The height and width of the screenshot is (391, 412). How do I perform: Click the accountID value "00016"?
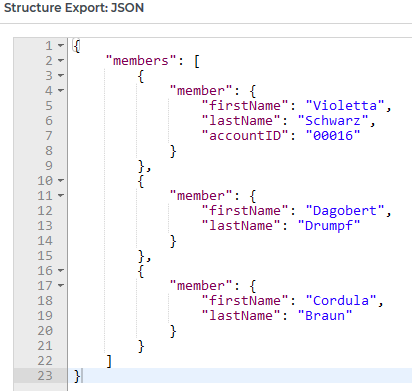point(333,136)
